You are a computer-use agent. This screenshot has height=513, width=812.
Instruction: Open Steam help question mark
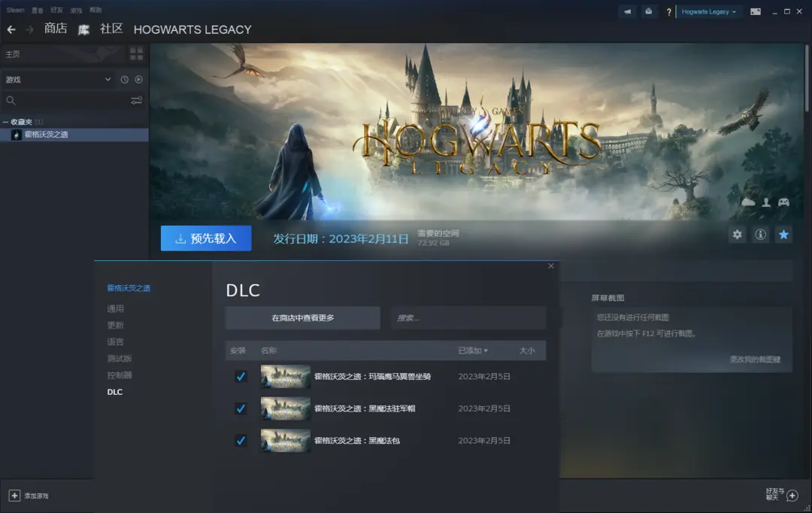click(668, 12)
